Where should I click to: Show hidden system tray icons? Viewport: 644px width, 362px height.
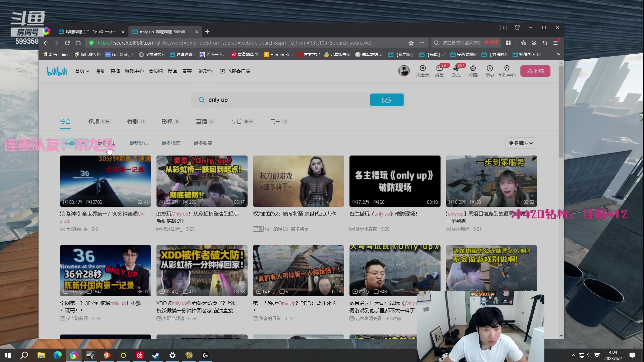click(573, 355)
